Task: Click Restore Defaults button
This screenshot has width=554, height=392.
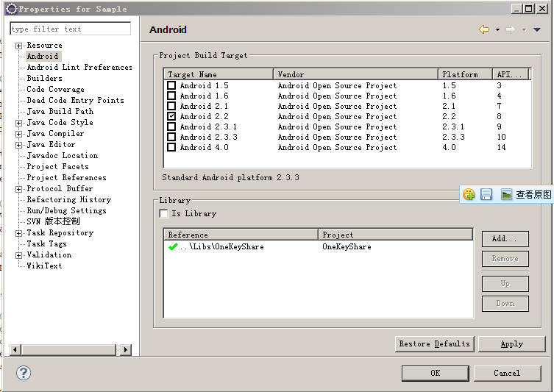Action: point(435,344)
